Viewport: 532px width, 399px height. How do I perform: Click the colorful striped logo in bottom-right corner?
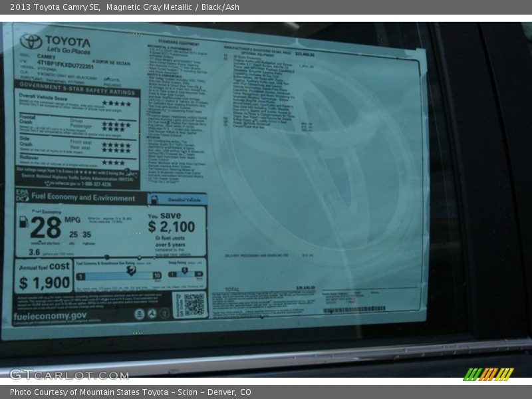[488, 374]
